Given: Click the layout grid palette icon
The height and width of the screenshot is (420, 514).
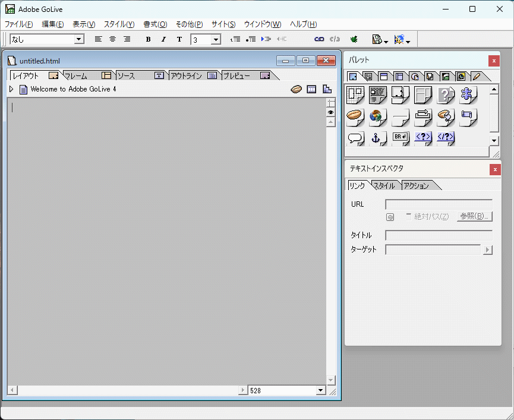Looking at the screenshot, I should pyautogui.click(x=355, y=94).
